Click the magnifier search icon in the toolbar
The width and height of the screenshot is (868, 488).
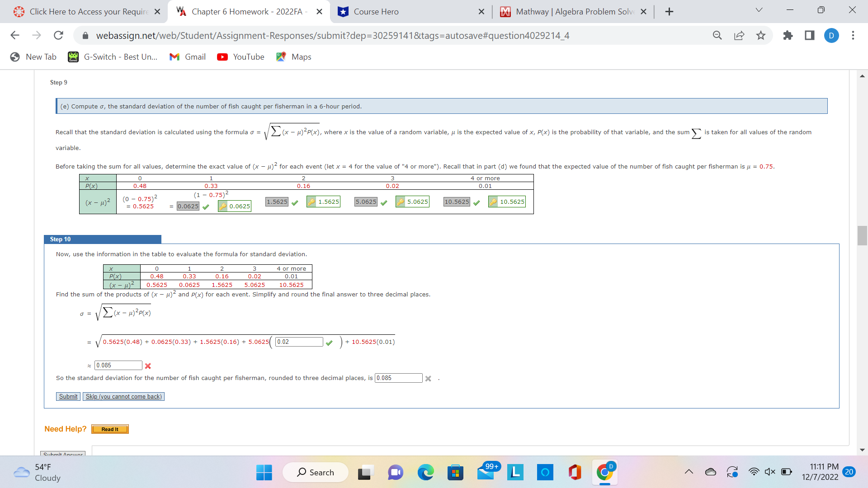pyautogui.click(x=717, y=35)
